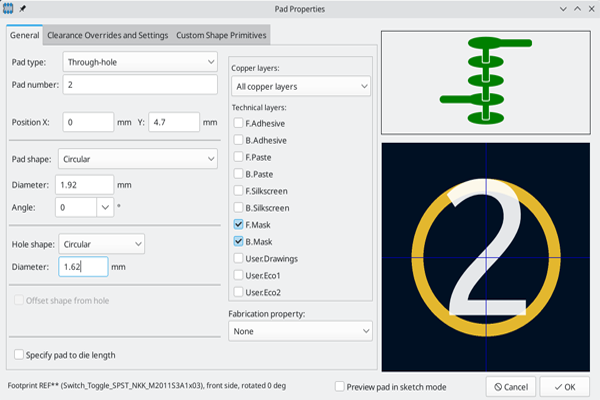Click the Cancel button

[511, 387]
